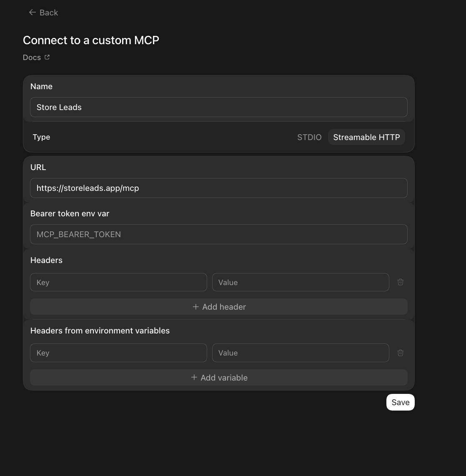Click the Add variable button

coord(218,377)
